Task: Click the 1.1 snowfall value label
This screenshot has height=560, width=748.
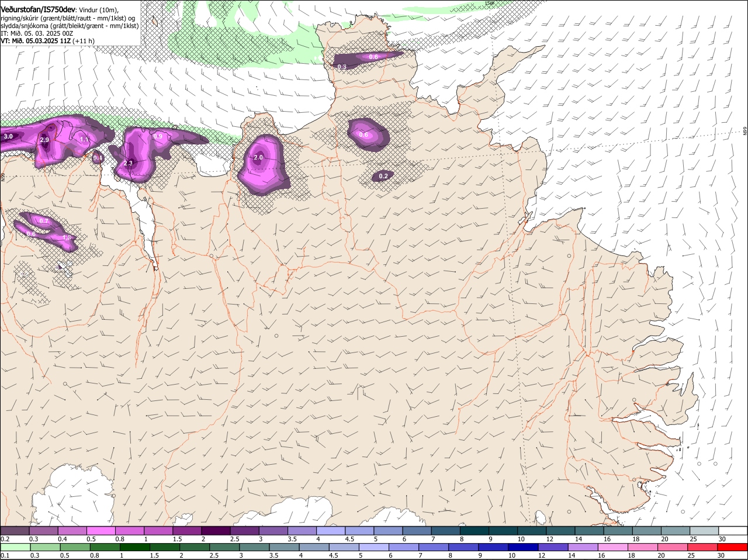Action: pyautogui.click(x=84, y=140)
